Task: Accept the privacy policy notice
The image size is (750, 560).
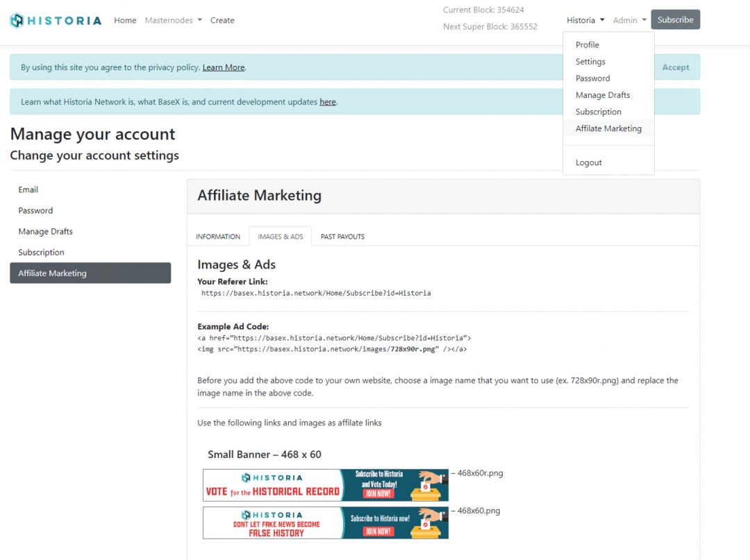Action: pyautogui.click(x=675, y=67)
